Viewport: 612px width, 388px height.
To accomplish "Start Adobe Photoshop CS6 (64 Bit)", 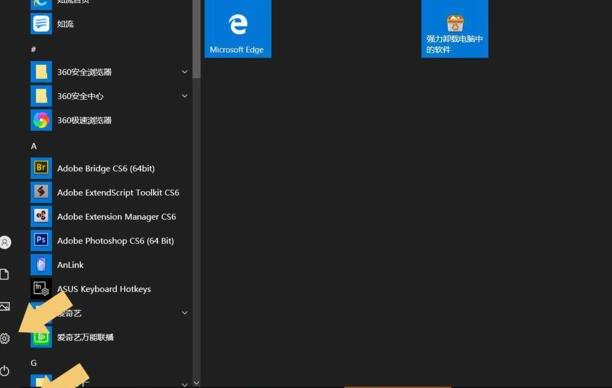I will pos(111,241).
